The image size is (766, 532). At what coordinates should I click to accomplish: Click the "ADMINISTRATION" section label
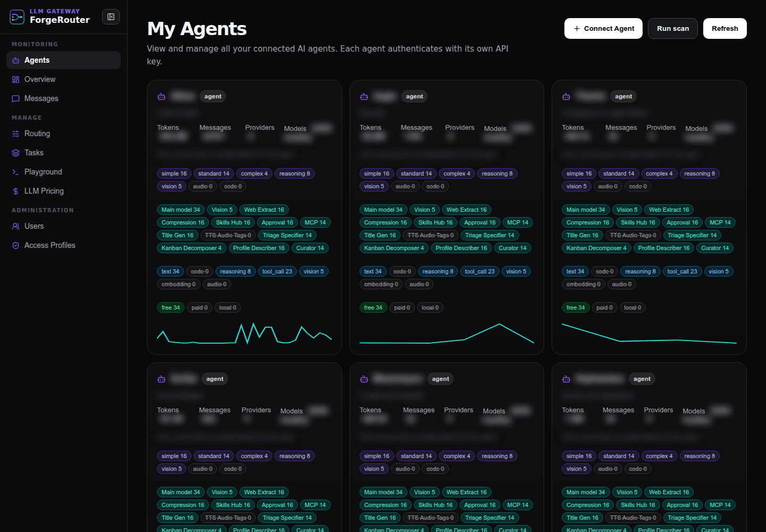43,210
